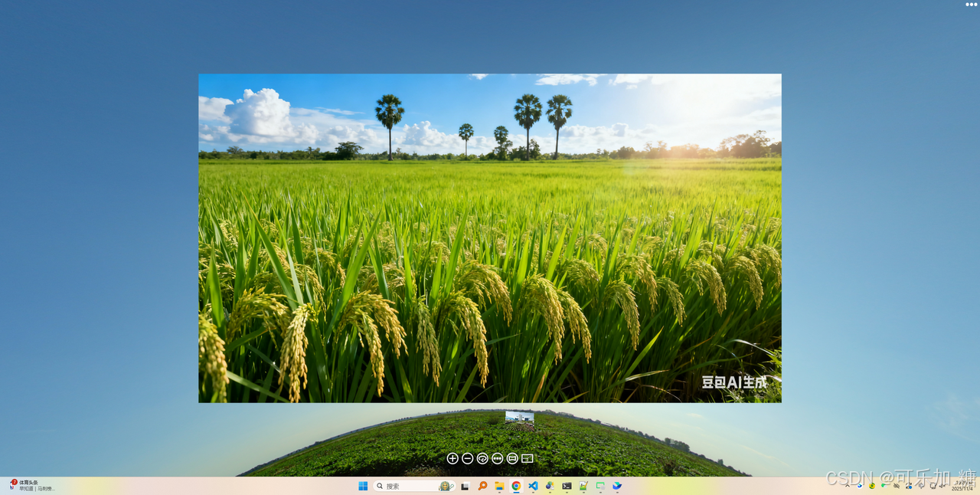Zoom out with the minus icon

467,458
